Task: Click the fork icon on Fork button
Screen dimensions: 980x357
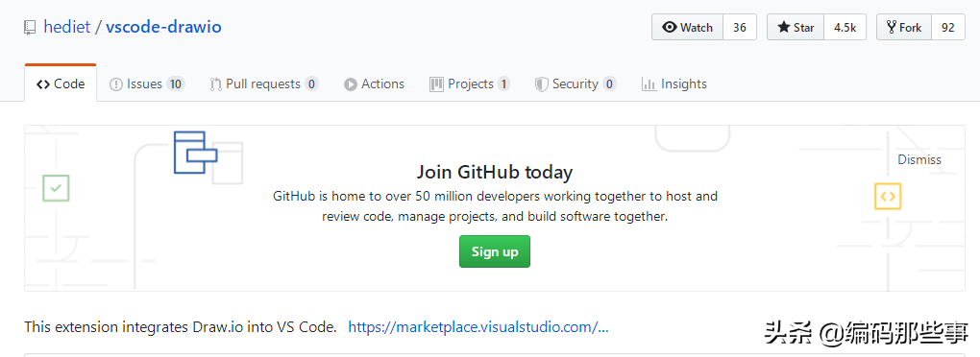Action: click(892, 28)
